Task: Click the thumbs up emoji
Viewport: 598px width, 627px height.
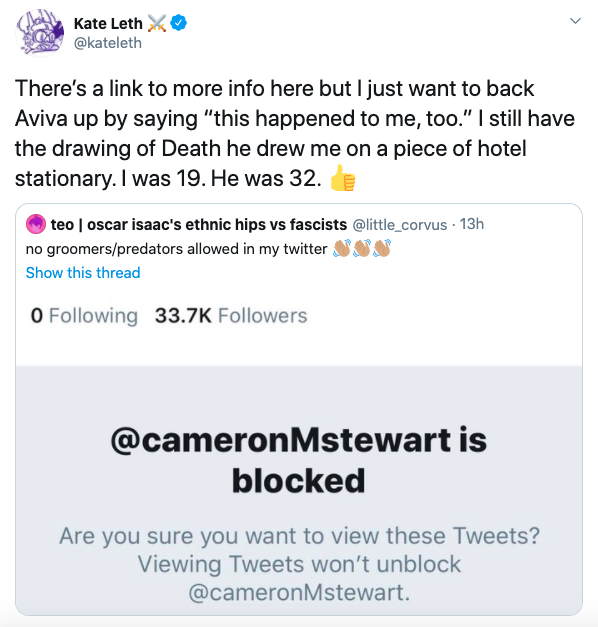Action: coord(343,178)
